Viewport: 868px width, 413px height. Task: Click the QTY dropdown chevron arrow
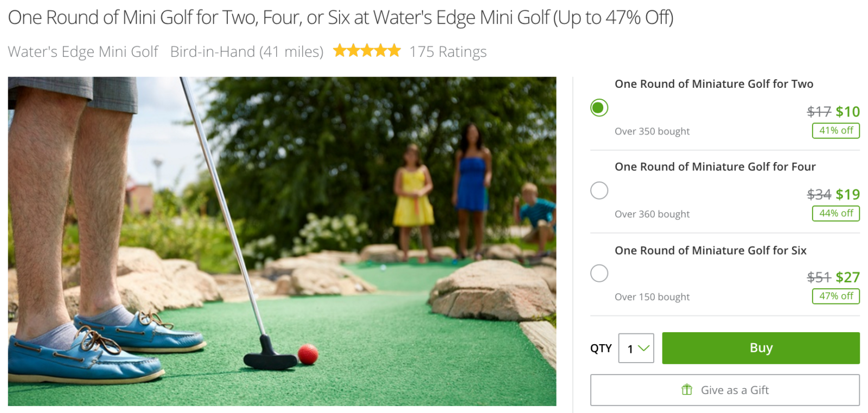[643, 349]
